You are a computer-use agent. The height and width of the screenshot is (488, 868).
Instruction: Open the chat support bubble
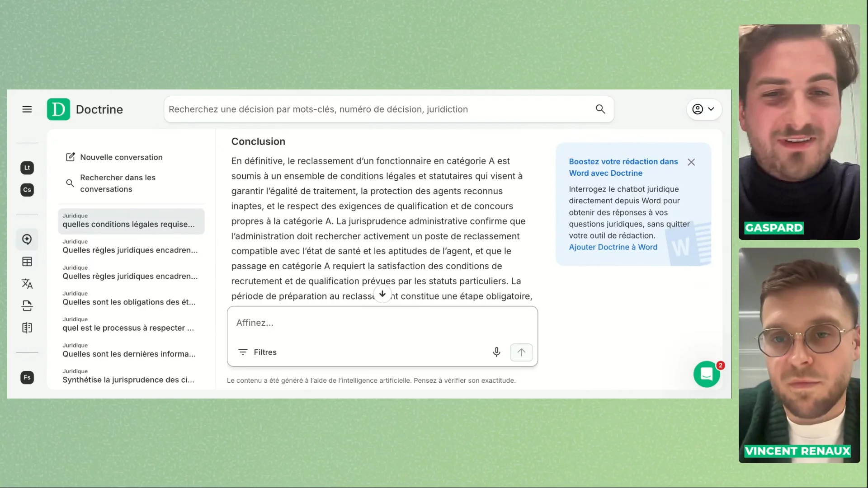[x=707, y=374]
